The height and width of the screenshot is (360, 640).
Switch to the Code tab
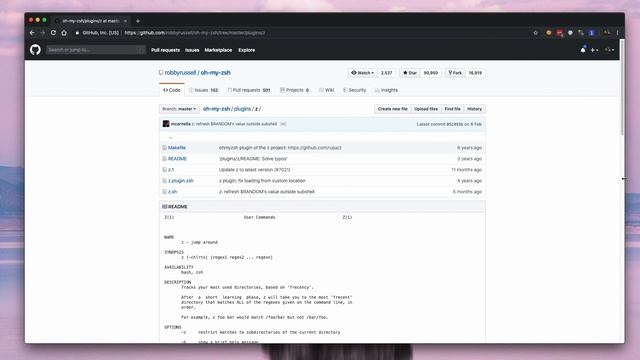[x=172, y=90]
